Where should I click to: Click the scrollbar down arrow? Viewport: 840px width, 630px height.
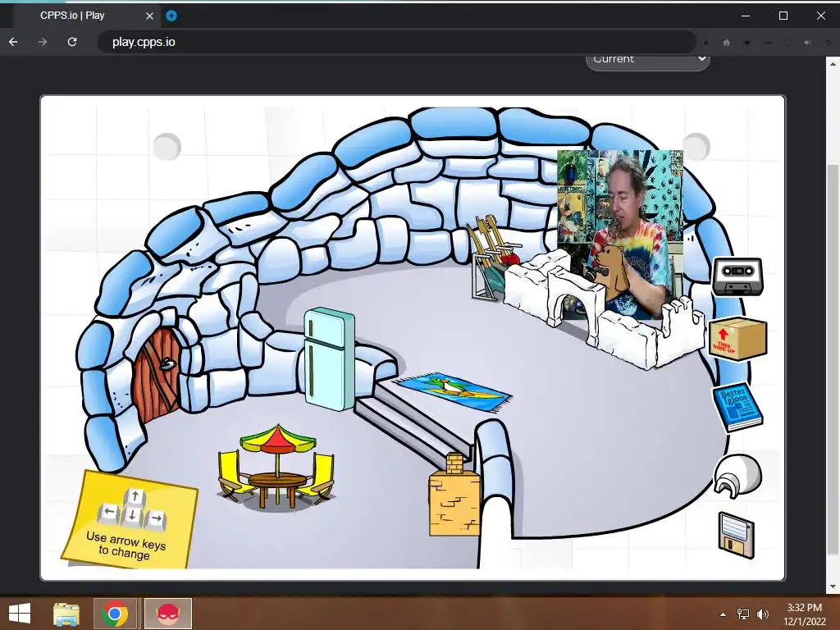833,587
